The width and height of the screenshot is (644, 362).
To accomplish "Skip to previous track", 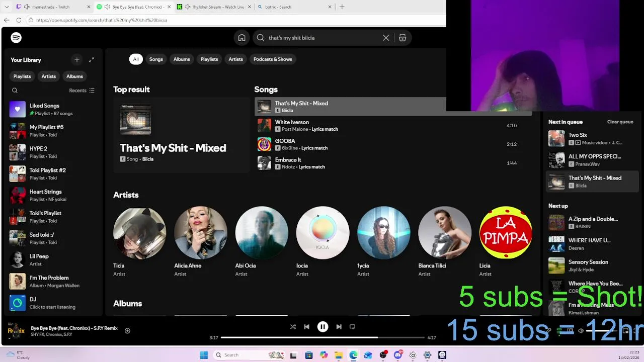I will tap(306, 327).
